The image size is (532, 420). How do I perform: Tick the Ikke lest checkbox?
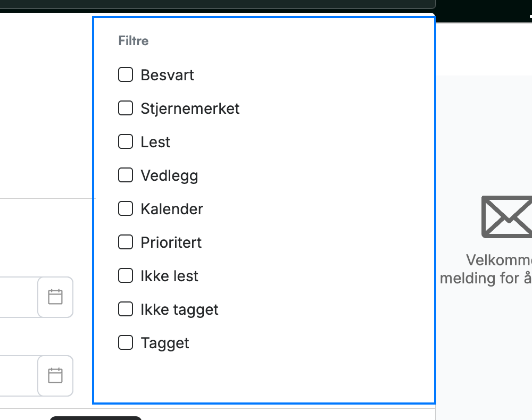[126, 275]
